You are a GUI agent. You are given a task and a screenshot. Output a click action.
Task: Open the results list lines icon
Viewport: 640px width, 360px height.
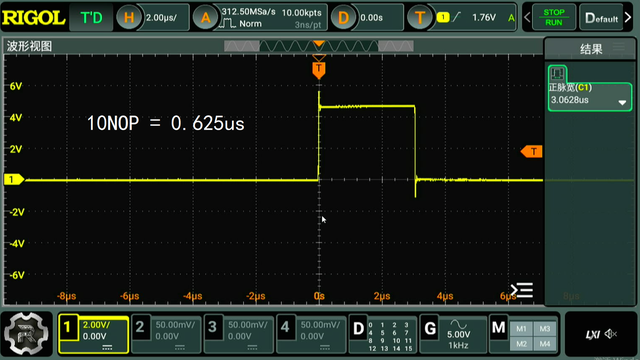point(522,290)
